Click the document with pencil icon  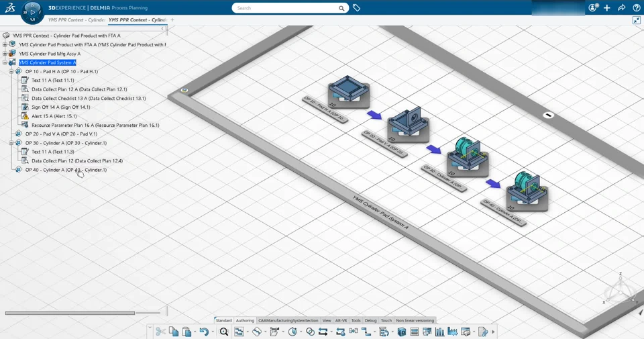pos(483,332)
